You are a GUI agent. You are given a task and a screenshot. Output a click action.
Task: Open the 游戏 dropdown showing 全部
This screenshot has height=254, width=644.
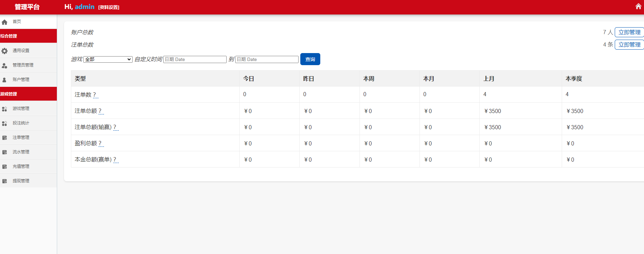[x=108, y=59]
